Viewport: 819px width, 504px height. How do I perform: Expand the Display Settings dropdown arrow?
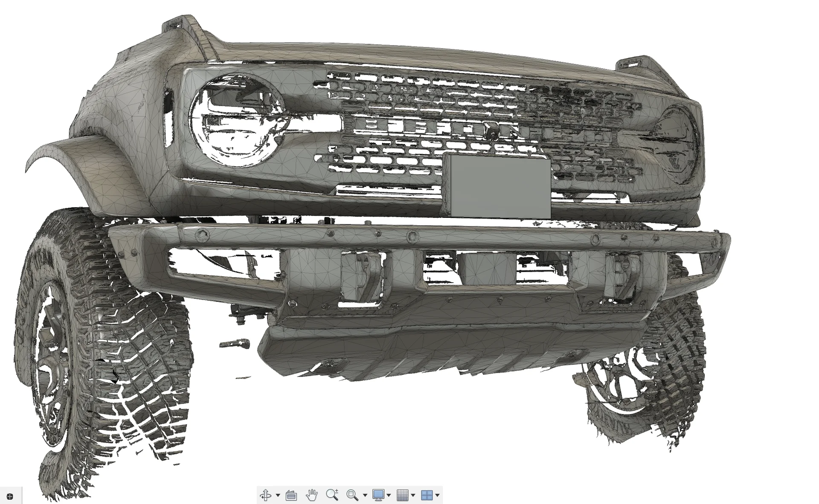tap(389, 495)
